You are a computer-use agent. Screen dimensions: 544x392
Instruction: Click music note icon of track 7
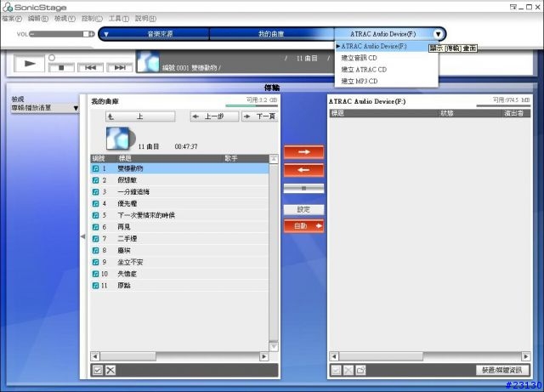point(95,239)
